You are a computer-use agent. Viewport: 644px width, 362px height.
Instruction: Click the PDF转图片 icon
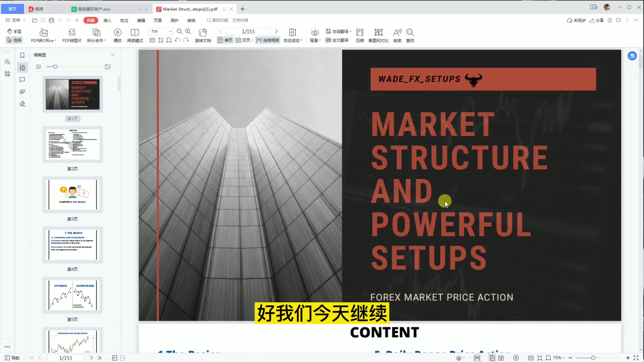(72, 33)
